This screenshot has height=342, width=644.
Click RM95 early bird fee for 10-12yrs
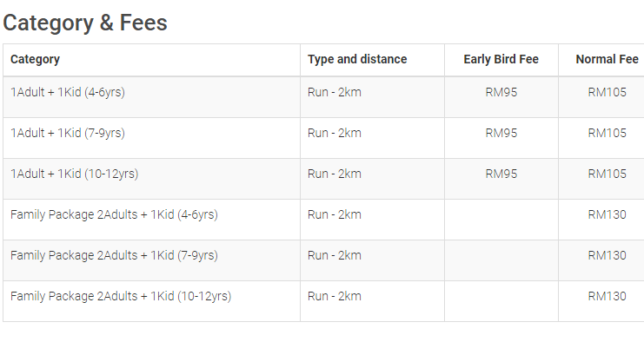(501, 174)
